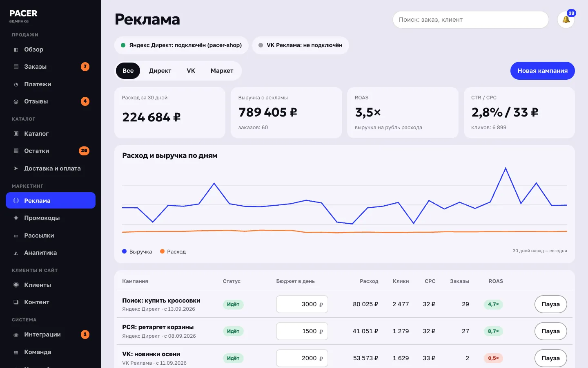Click the Заказы sidebar icon

[16, 67]
